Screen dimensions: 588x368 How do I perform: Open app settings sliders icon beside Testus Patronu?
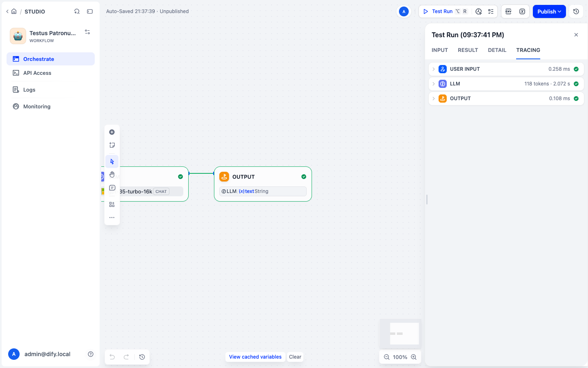(87, 32)
